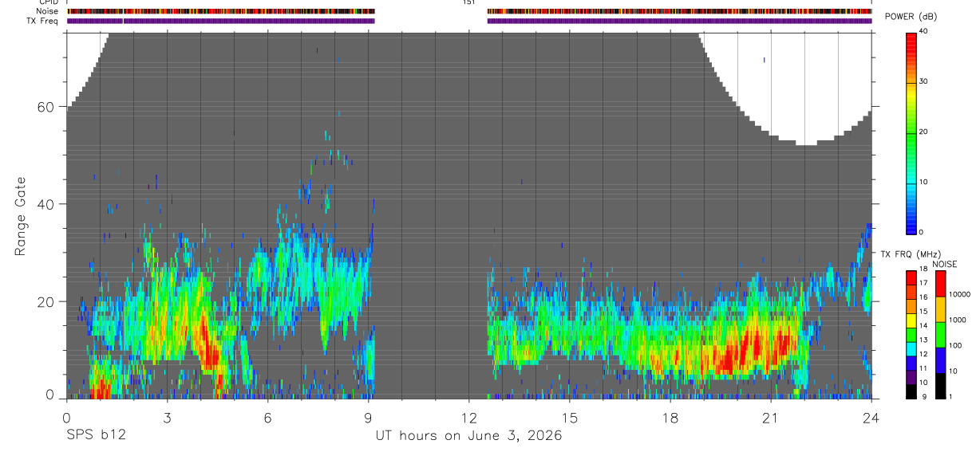Click the Noise strip label at top left
980x452 pixels.
click(47, 11)
